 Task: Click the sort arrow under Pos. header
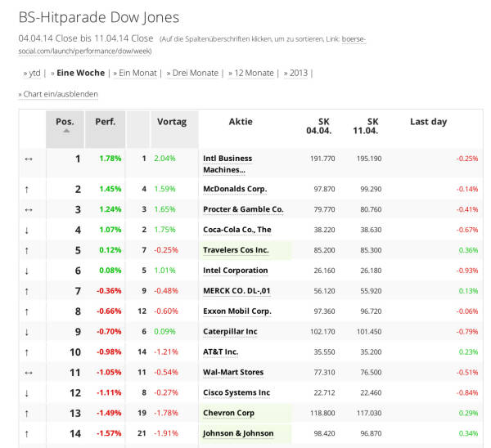pos(65,131)
